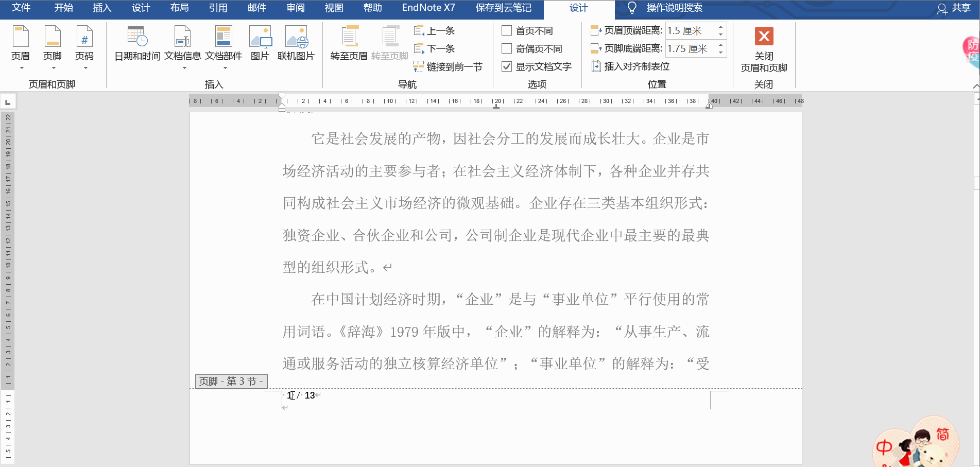Enable the 首页不同 checkbox

[506, 30]
